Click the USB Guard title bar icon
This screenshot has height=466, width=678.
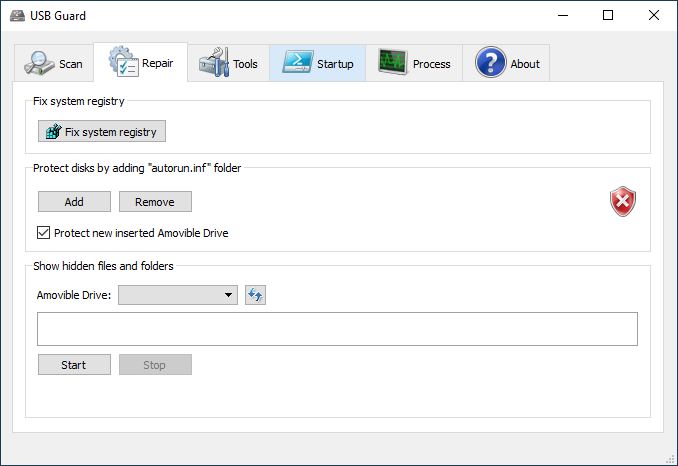point(17,16)
